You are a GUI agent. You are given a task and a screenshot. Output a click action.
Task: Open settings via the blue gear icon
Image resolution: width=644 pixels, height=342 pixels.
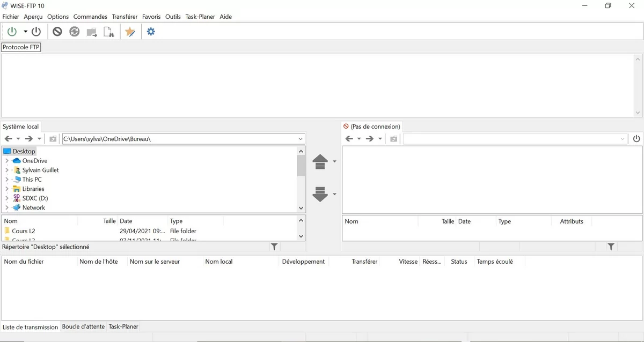click(x=151, y=32)
